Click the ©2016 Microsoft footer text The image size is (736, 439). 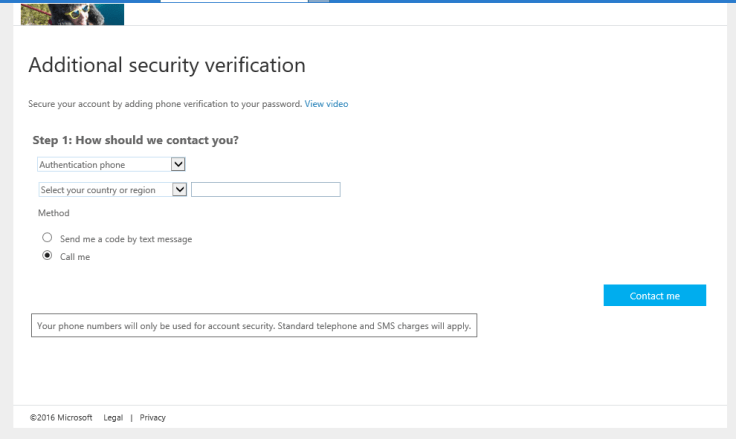coord(61,418)
